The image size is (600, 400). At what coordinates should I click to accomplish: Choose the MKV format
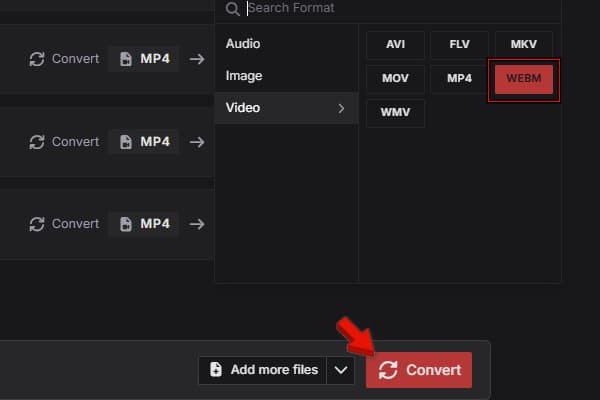tap(524, 44)
